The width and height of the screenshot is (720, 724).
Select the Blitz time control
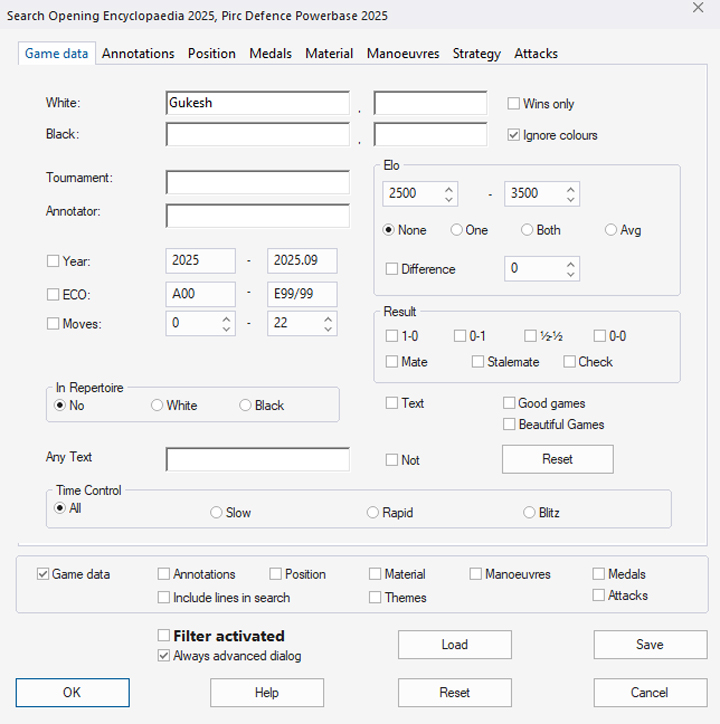tap(530, 513)
